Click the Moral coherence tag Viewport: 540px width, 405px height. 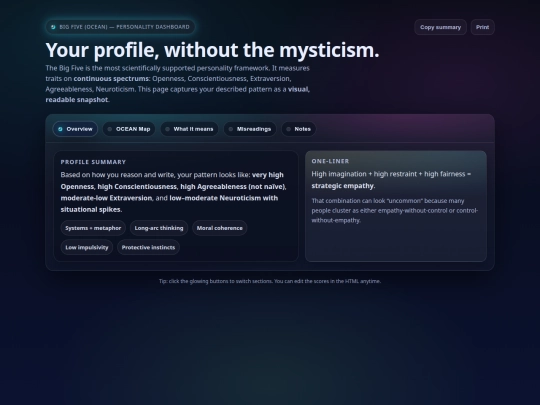(x=219, y=228)
